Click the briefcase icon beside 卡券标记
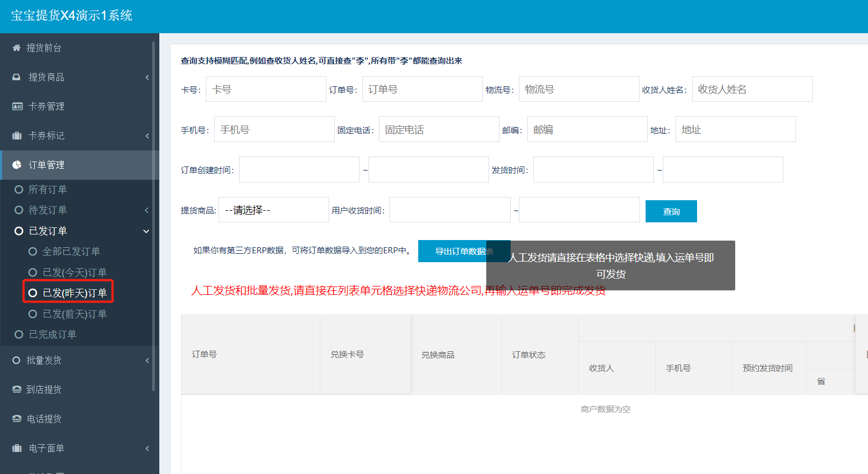 [x=17, y=136]
